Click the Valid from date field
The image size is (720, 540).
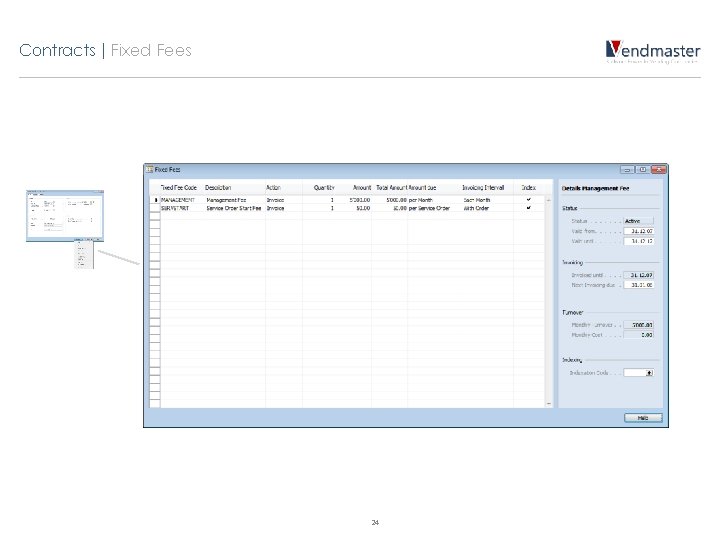[x=638, y=231]
